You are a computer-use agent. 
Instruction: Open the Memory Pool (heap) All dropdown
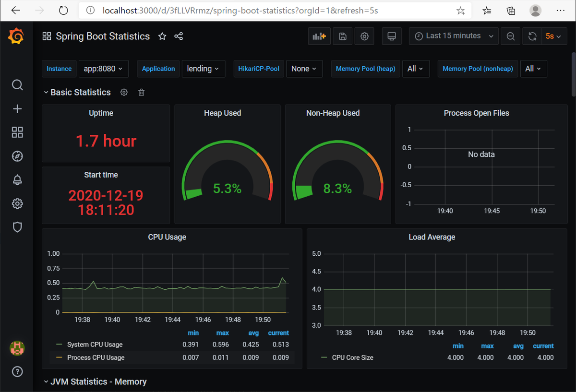[x=415, y=69]
